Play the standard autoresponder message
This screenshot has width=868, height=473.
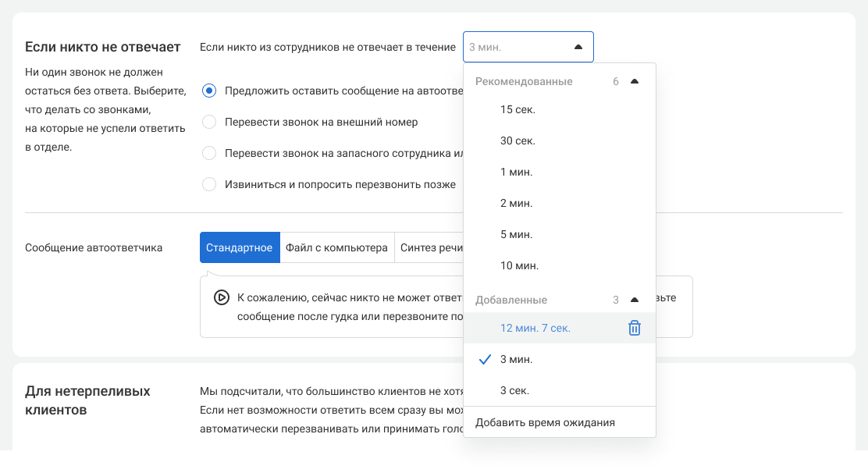click(x=222, y=297)
